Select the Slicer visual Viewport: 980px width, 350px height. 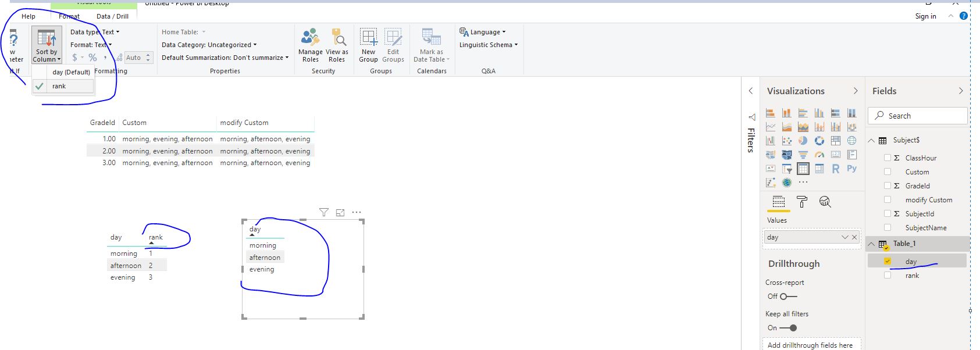787,169
